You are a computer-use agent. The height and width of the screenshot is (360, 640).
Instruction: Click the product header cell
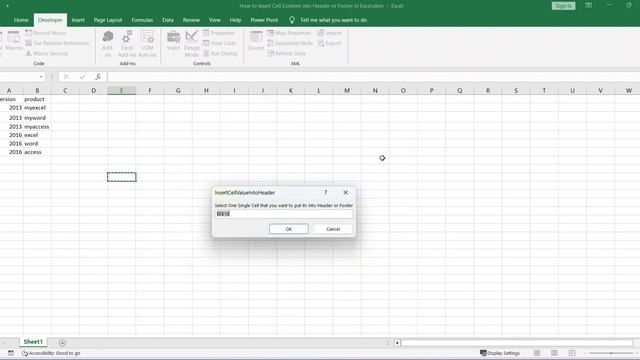[x=37, y=99]
